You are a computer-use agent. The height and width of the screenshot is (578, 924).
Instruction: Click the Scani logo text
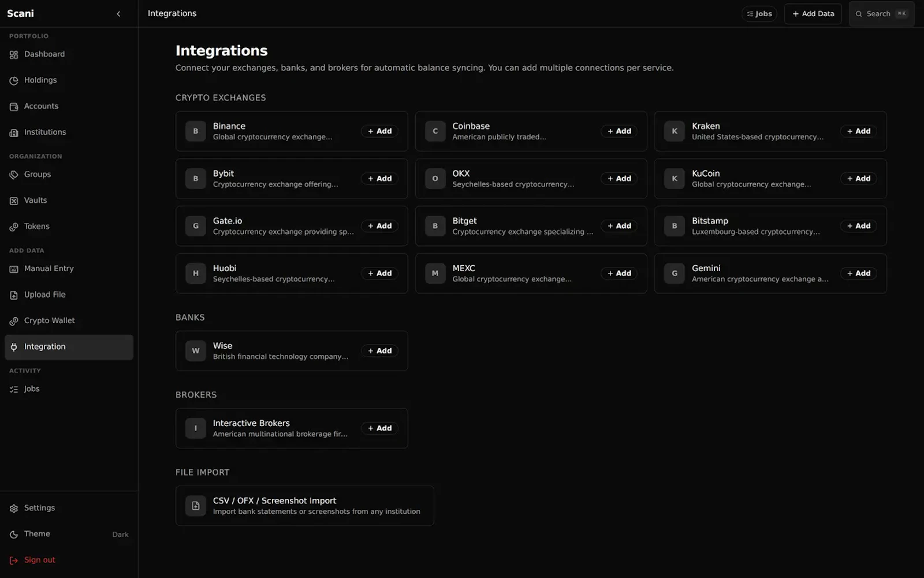(x=20, y=13)
